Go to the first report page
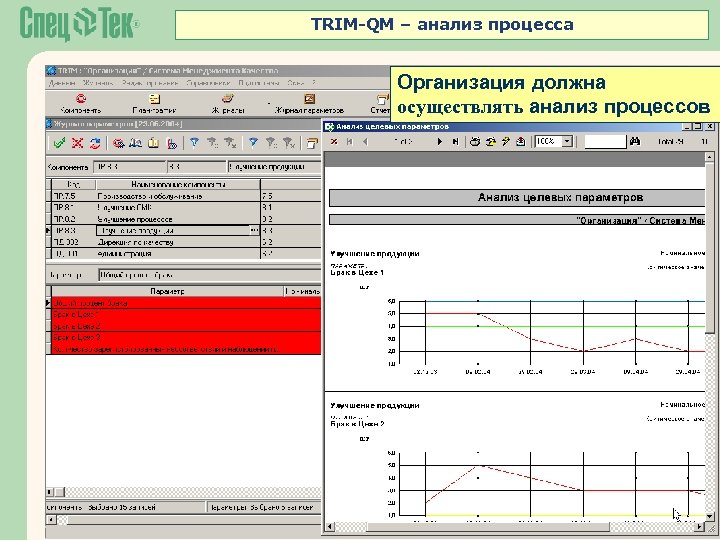This screenshot has height=540, width=720. [x=350, y=141]
